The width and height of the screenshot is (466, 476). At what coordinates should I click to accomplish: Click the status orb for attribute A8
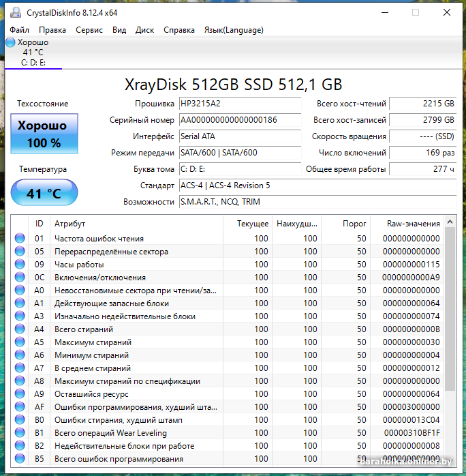tap(20, 381)
